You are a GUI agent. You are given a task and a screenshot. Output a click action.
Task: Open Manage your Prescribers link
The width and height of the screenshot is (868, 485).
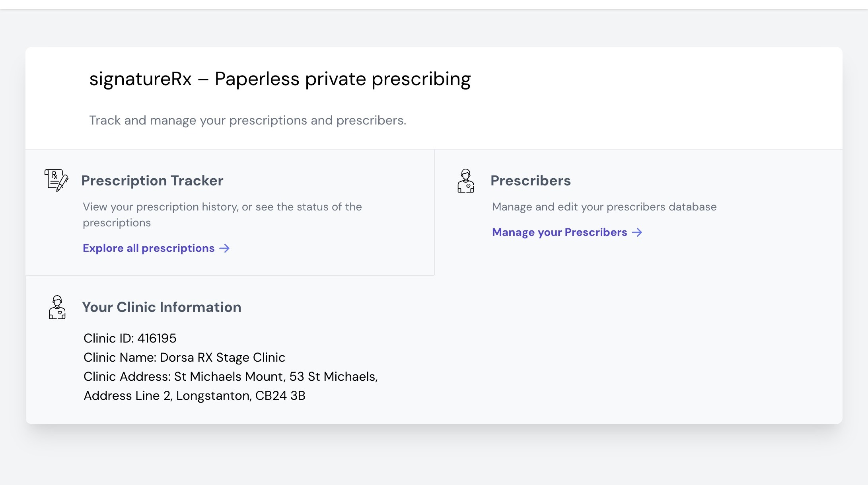tap(559, 232)
